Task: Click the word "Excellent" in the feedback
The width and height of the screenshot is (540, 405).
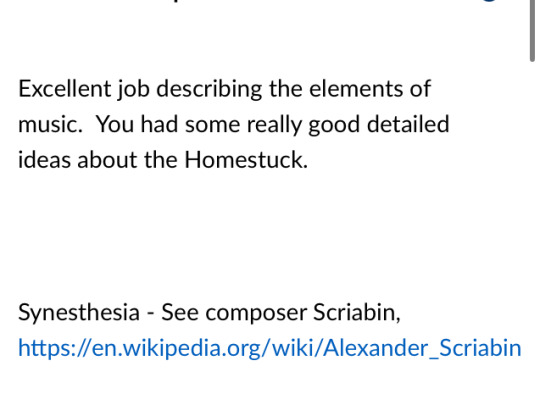Action: click(x=65, y=89)
